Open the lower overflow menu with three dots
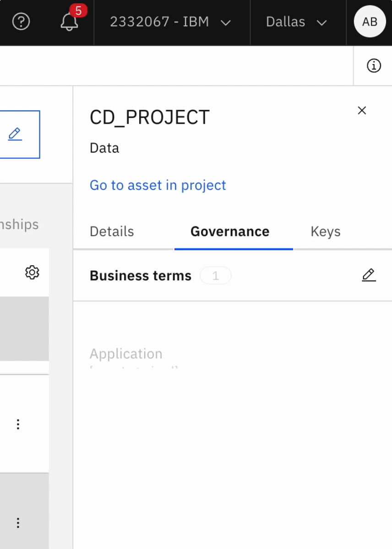392x549 pixels. click(17, 522)
